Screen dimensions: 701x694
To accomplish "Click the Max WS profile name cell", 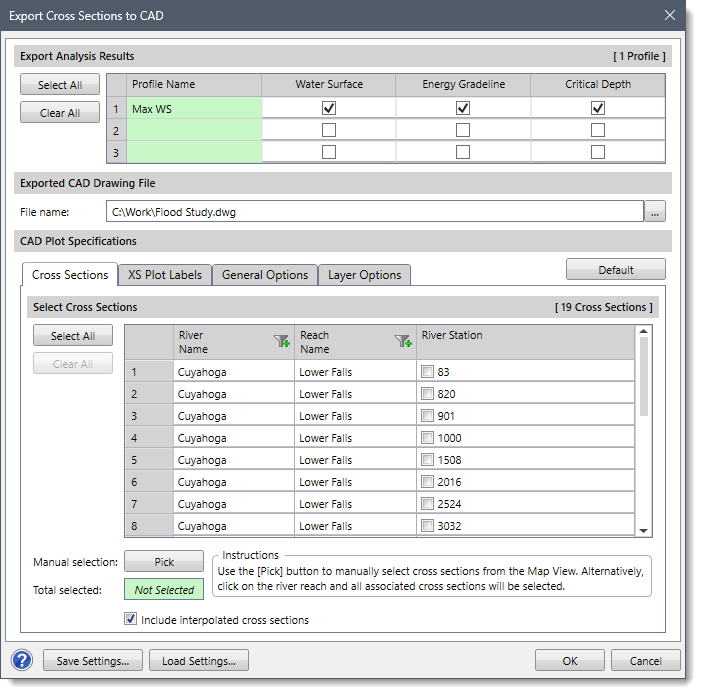I will tap(194, 108).
